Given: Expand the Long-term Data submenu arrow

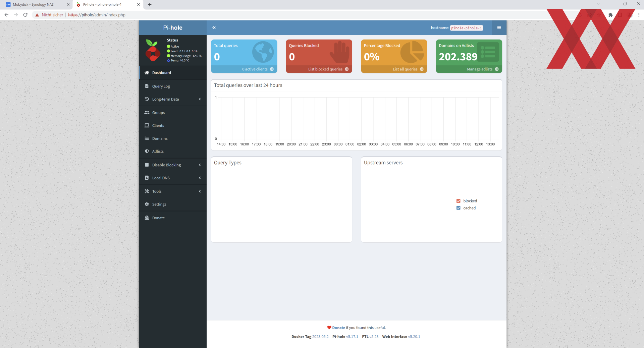Looking at the screenshot, I should (200, 99).
